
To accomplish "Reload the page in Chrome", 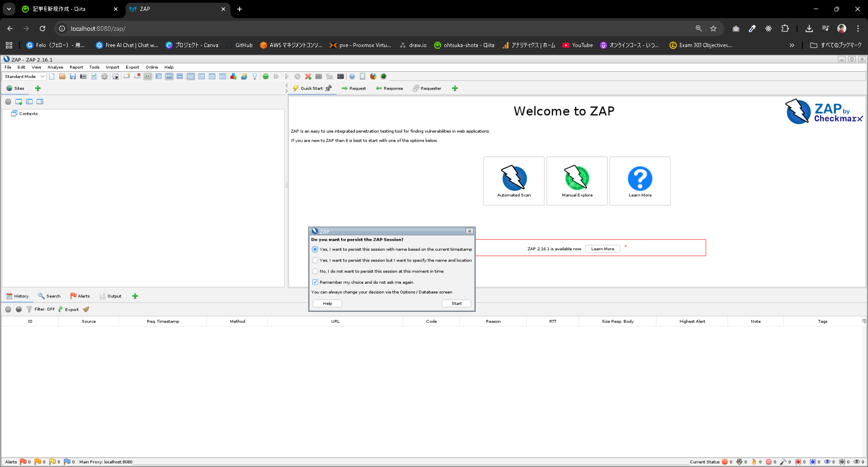I will [42, 29].
